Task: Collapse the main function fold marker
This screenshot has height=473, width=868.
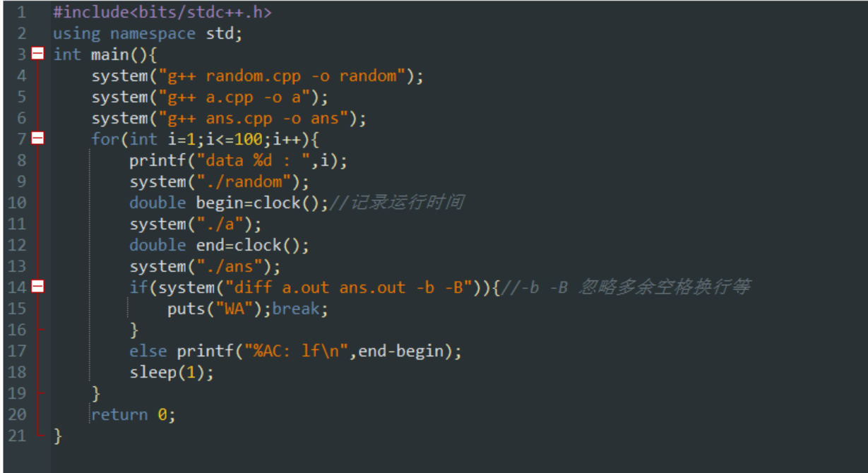Action: point(37,54)
